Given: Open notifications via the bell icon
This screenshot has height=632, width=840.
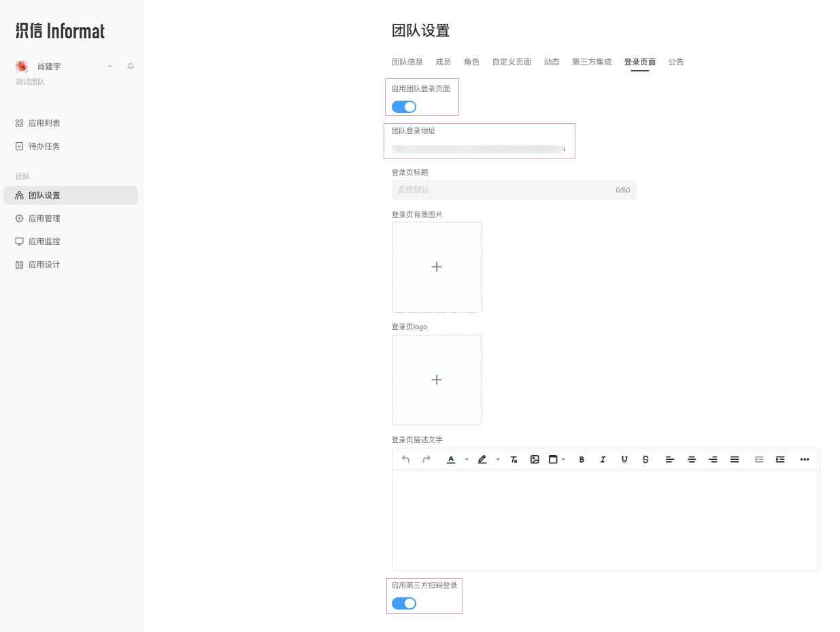Looking at the screenshot, I should click(x=130, y=66).
